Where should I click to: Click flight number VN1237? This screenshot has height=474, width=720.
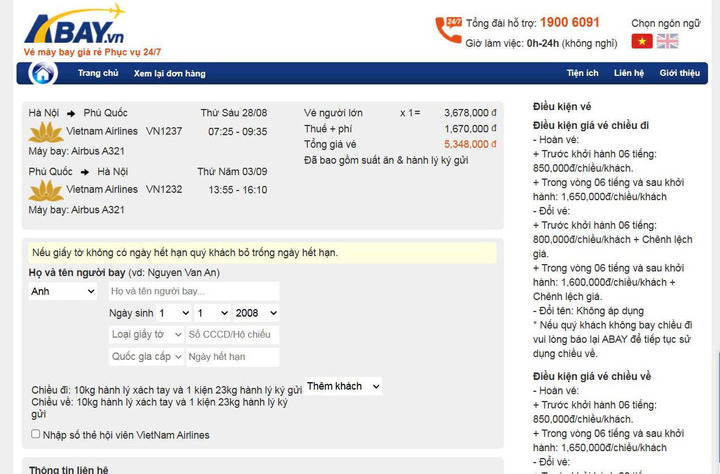(164, 131)
